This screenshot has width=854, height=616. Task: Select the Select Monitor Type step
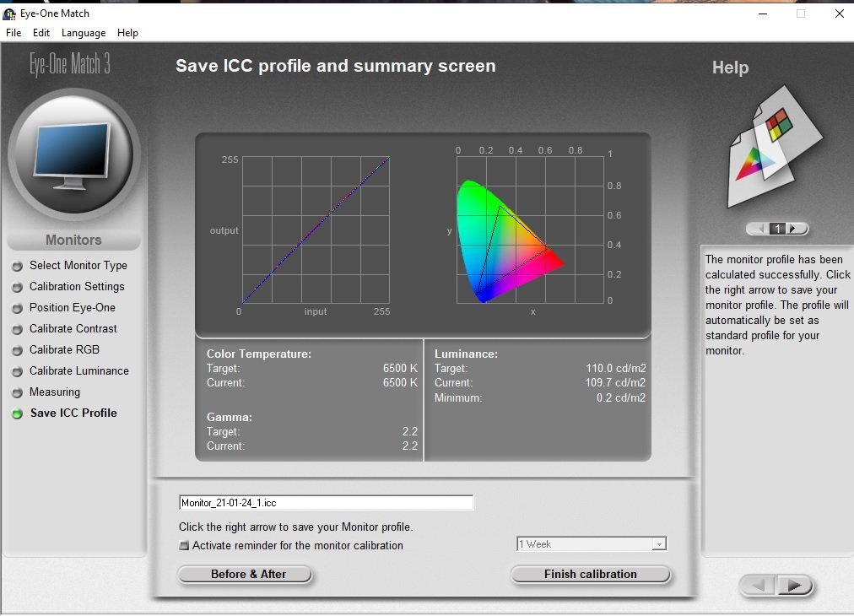(x=78, y=265)
